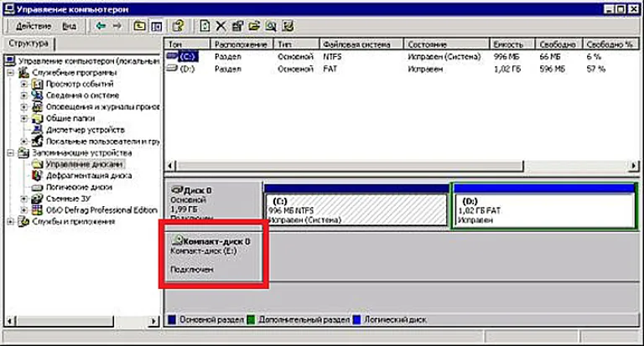Click the Refresh page icon in toolbar

[x=205, y=26]
